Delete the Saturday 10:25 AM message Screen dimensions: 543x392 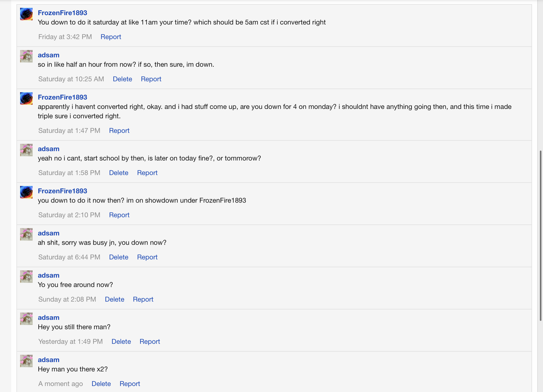tap(122, 79)
